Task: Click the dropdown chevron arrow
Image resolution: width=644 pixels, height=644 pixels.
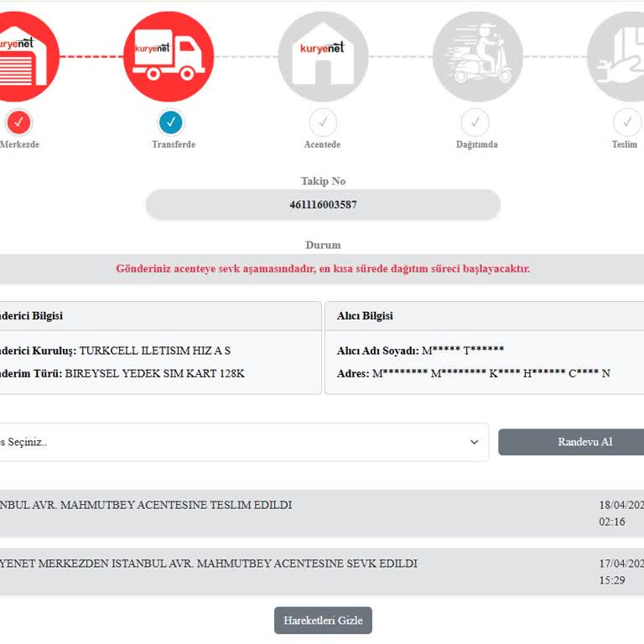Action: coord(475,442)
